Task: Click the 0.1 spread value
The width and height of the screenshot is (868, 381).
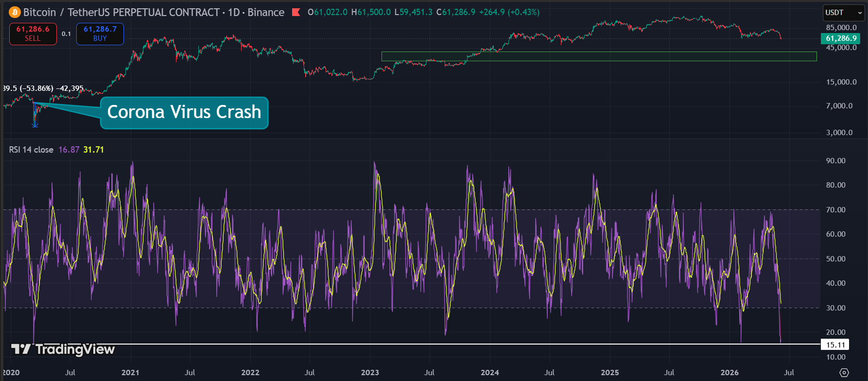Action: pyautogui.click(x=66, y=34)
